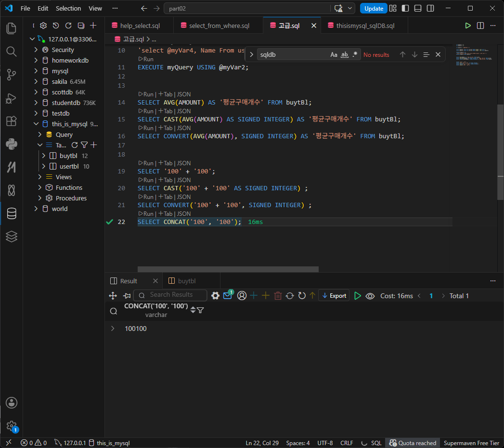Open the Extensions view
Viewport: 504px width, 448px height.
11,121
